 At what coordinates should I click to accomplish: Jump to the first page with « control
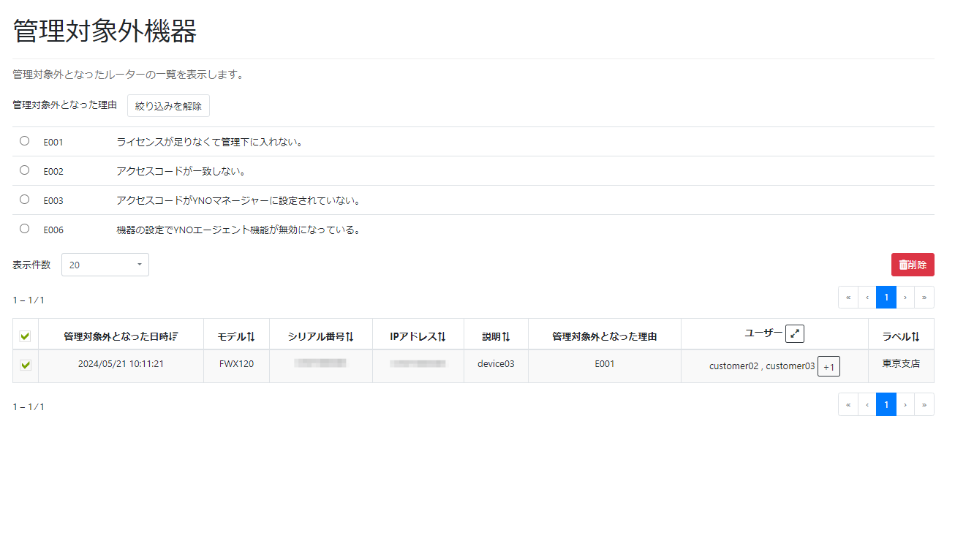tap(848, 297)
